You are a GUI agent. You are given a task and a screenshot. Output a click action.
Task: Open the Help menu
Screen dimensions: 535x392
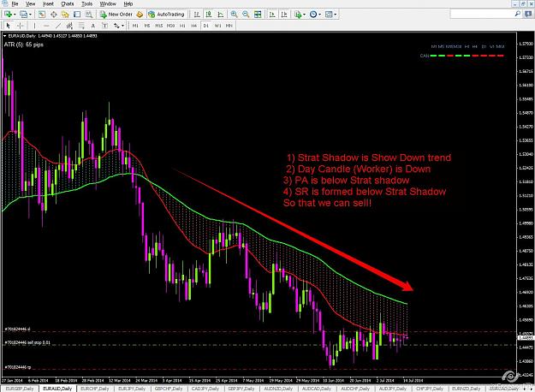128,3
